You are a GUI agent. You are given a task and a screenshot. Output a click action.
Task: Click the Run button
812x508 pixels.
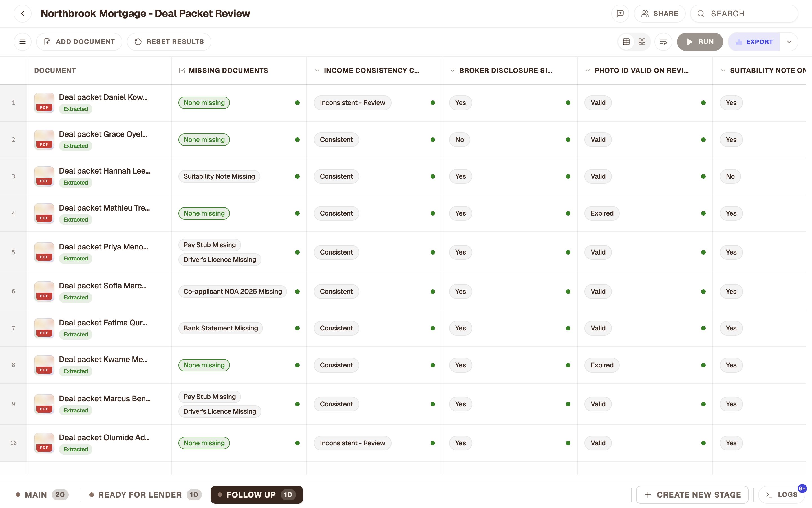pyautogui.click(x=700, y=42)
